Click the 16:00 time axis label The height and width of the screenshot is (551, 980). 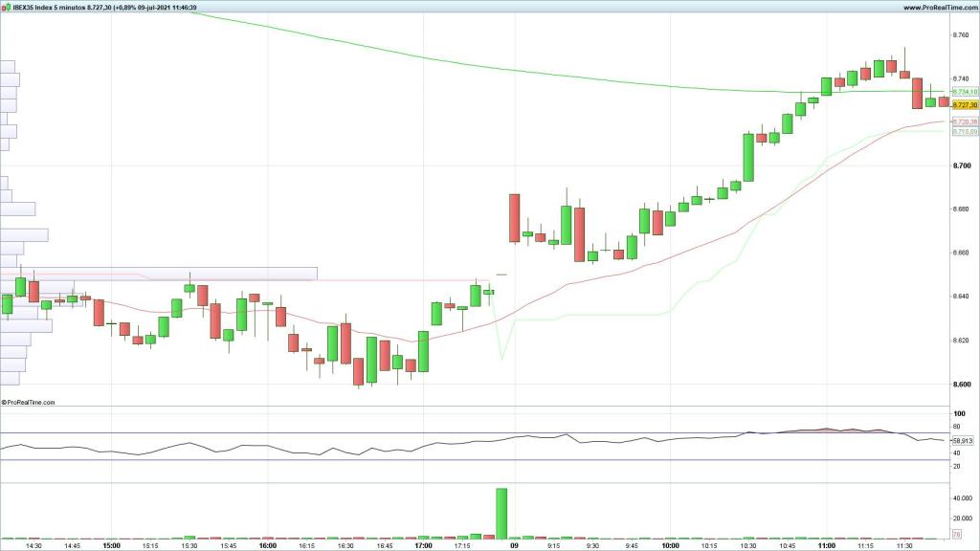coord(268,546)
